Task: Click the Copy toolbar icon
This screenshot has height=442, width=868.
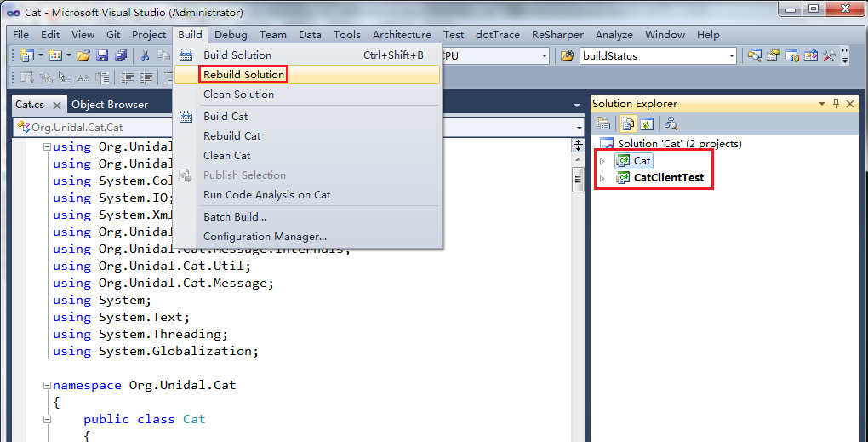Action: coord(164,55)
